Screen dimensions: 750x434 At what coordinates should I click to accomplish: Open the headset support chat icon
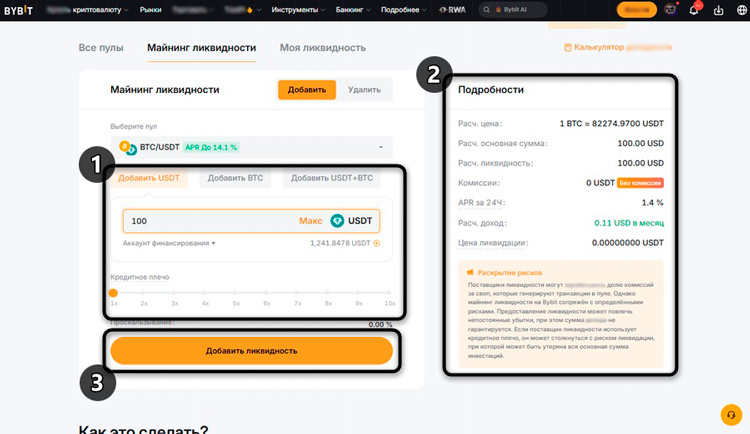[731, 415]
